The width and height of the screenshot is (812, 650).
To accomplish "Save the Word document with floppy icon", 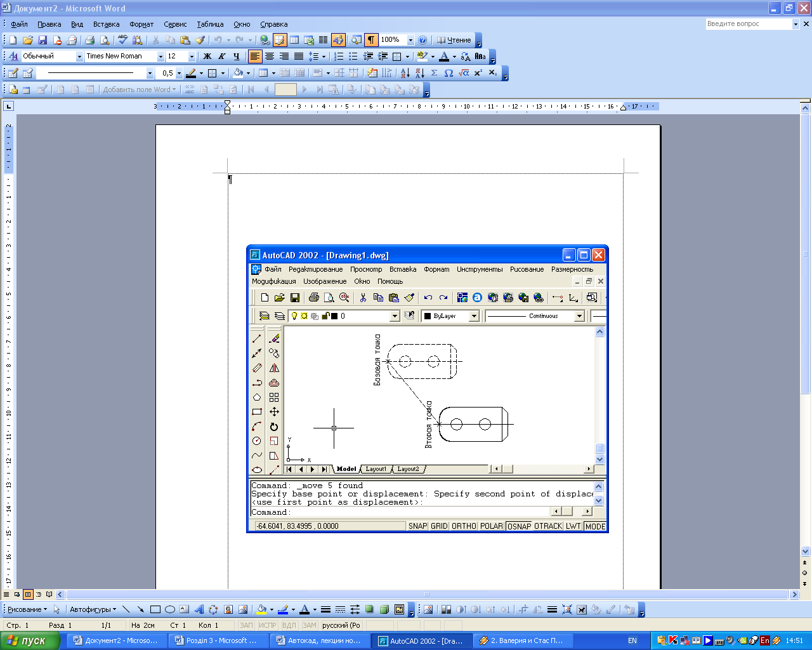I will [x=43, y=40].
